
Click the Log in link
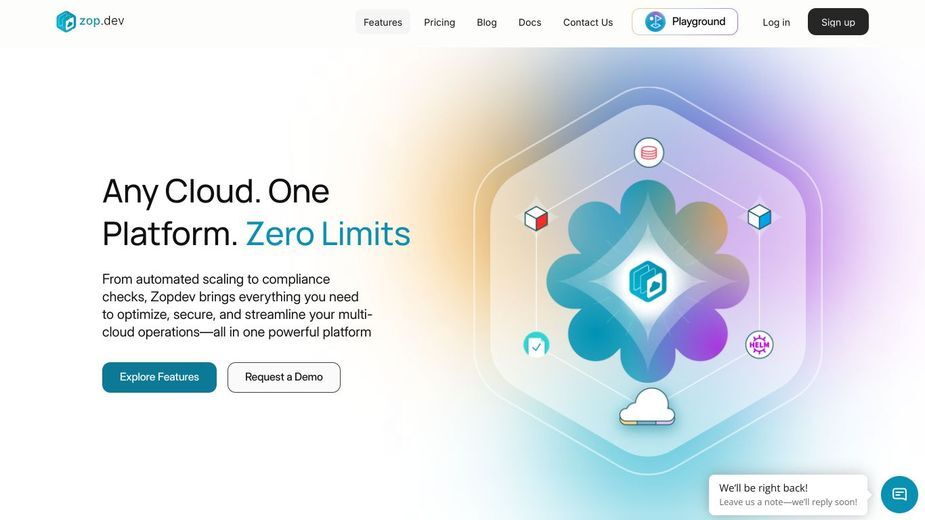[776, 22]
